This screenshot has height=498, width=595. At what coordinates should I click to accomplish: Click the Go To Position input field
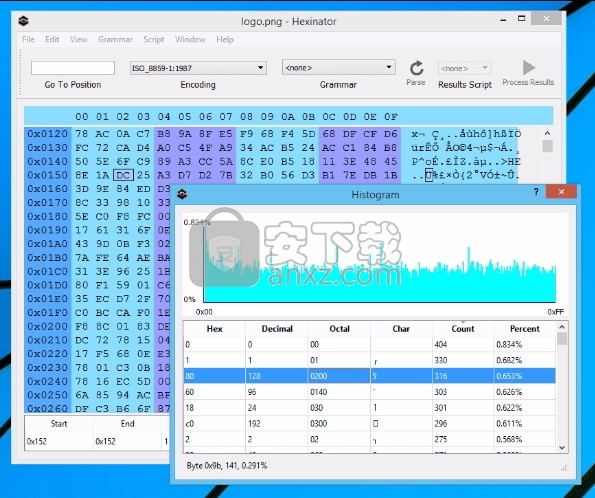tap(73, 68)
